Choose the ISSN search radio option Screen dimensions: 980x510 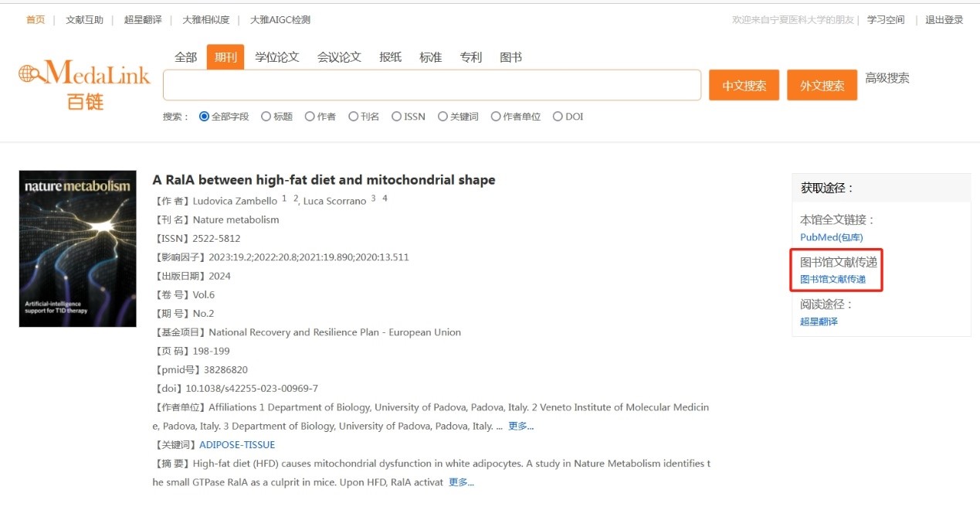[x=397, y=117]
